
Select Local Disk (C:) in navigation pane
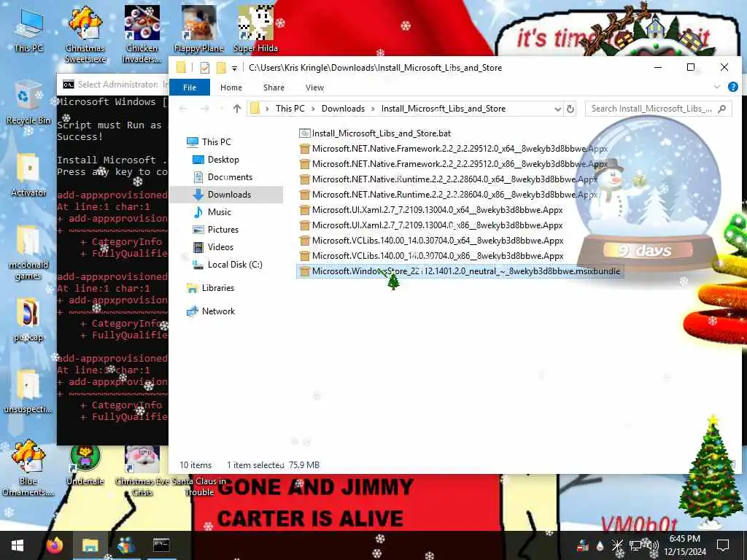(234, 264)
